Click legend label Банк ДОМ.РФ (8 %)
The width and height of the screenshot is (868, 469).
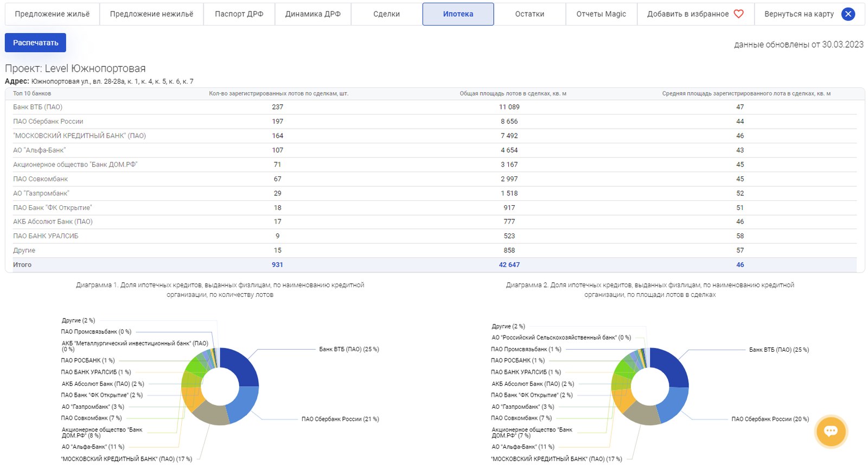(x=102, y=433)
